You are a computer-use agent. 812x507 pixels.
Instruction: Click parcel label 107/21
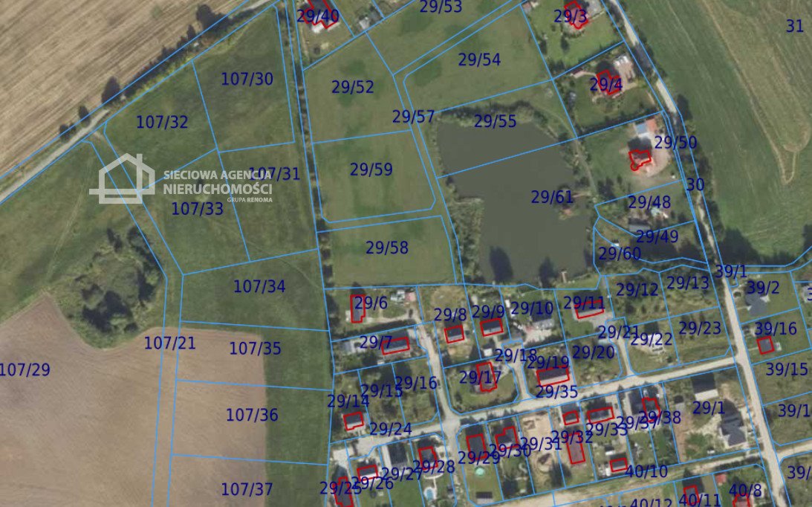click(x=170, y=343)
